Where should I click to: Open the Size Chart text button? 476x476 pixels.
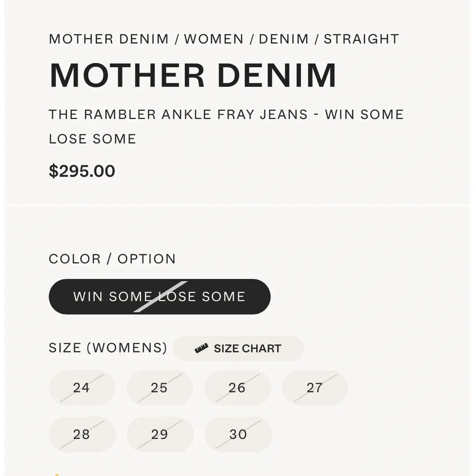point(247,348)
